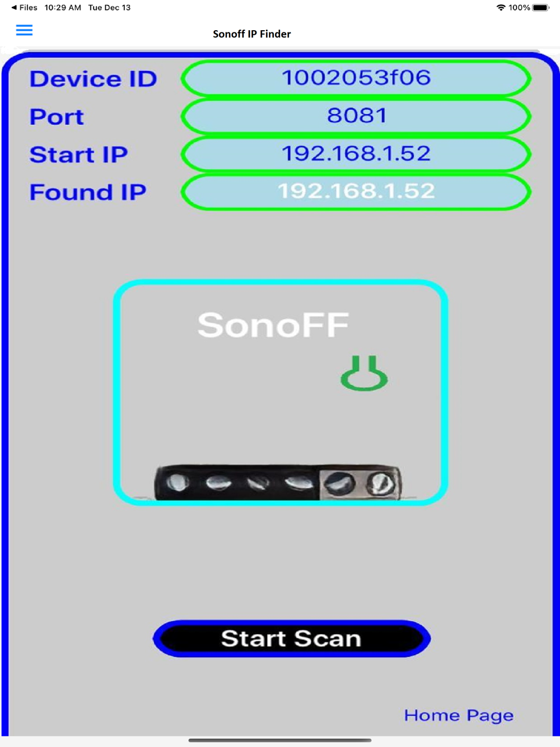Select the Sonoff device picture
The width and height of the screenshot is (560, 747).
pyautogui.click(x=281, y=393)
